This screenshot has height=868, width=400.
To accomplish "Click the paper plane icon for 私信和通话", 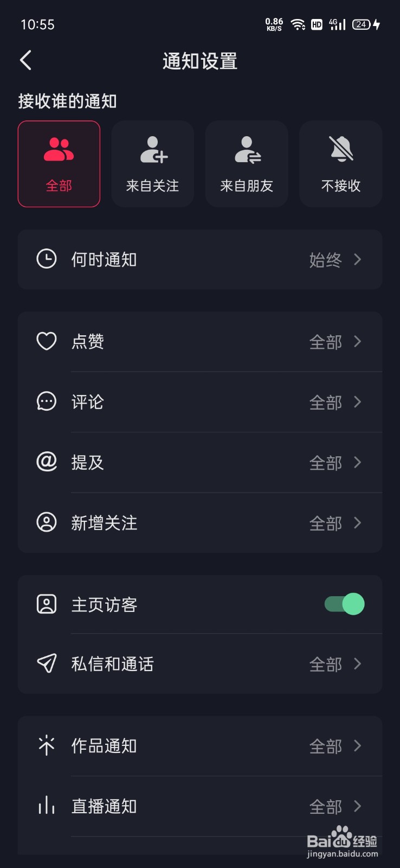I will click(47, 663).
